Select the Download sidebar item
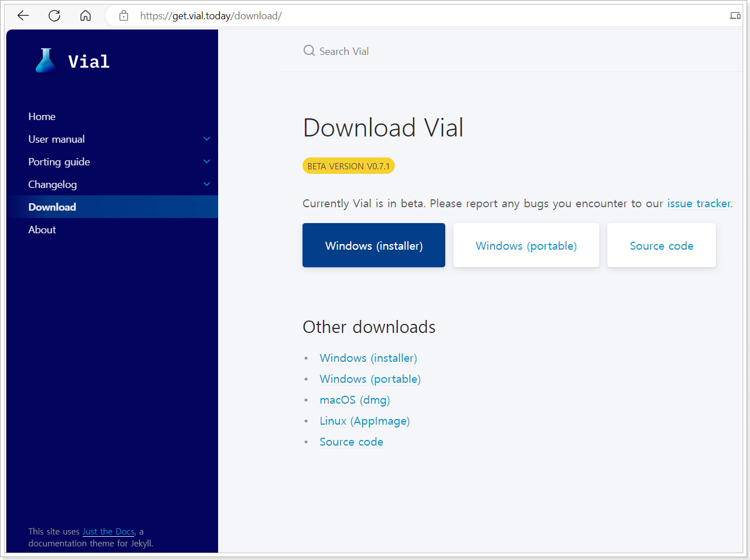 tap(112, 207)
